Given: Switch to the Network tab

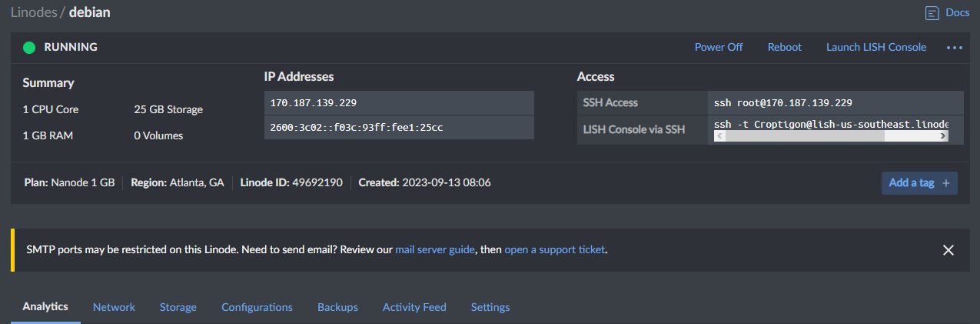Looking at the screenshot, I should coord(114,307).
